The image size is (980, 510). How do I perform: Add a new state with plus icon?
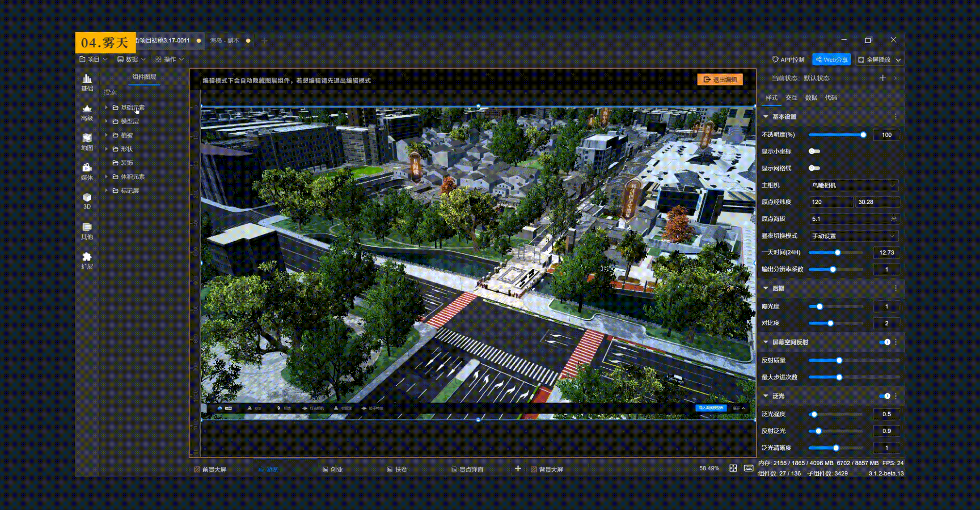882,78
